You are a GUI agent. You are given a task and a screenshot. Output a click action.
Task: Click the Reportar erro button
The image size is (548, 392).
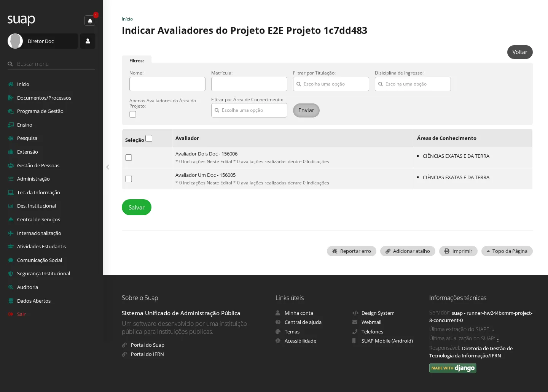point(352,251)
